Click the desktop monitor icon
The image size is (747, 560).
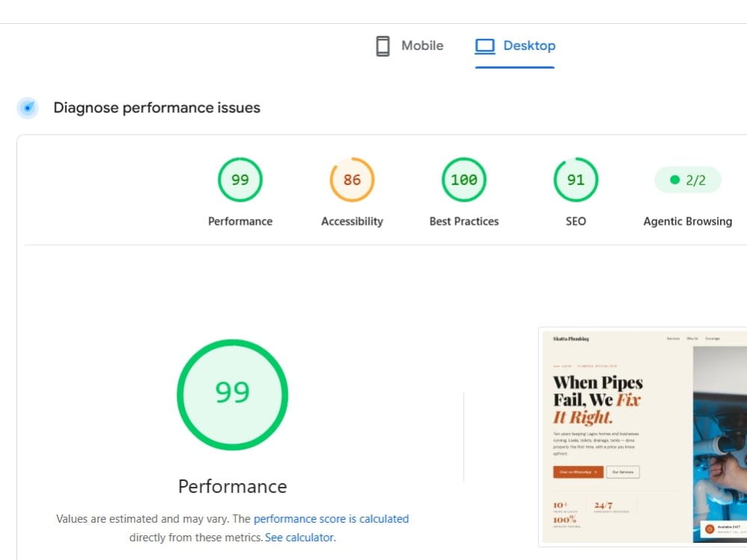coord(485,46)
